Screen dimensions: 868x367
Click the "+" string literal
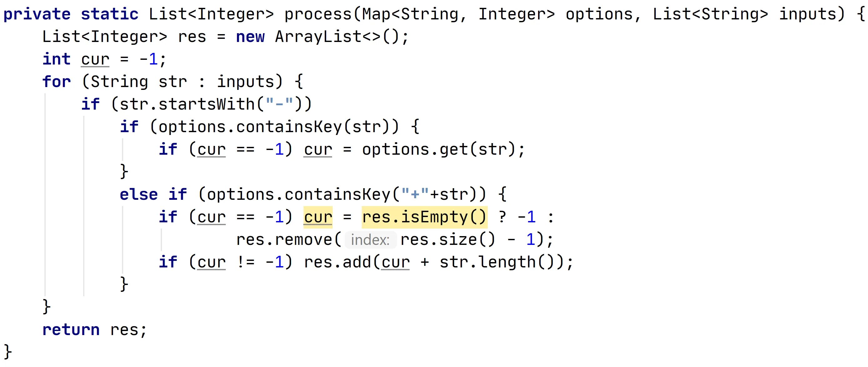pos(415,195)
